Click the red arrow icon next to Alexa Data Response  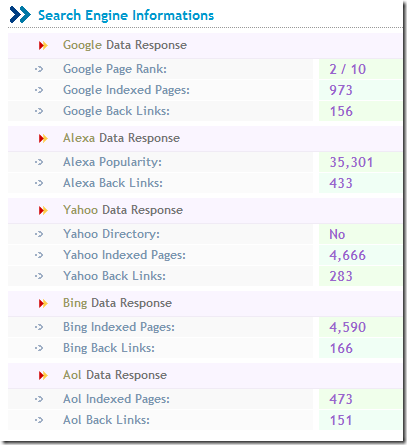(43, 138)
